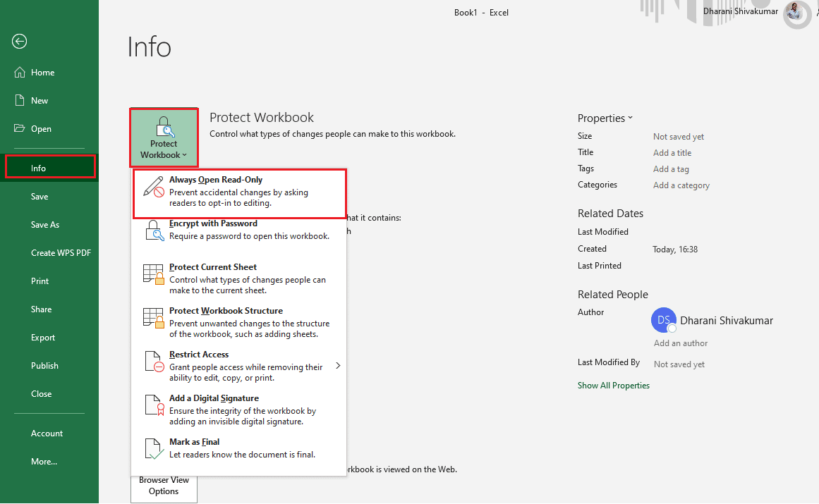Click Browser View Options button

tap(164, 486)
